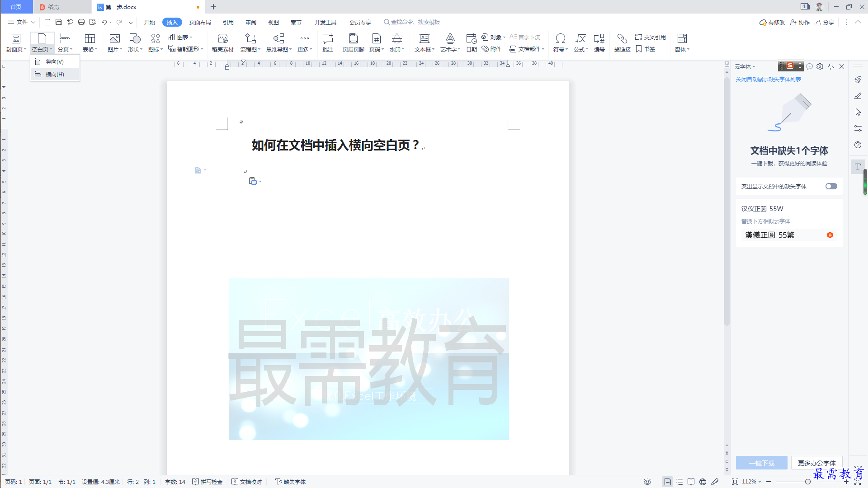
Task: Open the 审阅 ribbon tab
Action: (251, 22)
